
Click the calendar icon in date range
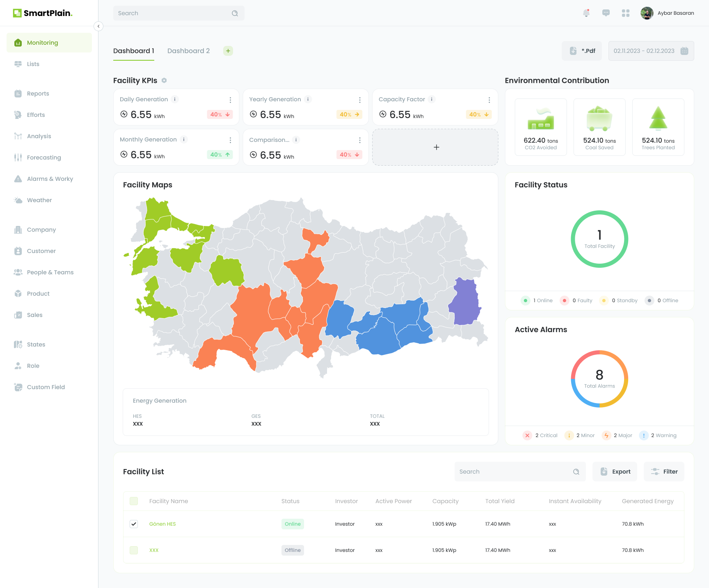pos(684,51)
